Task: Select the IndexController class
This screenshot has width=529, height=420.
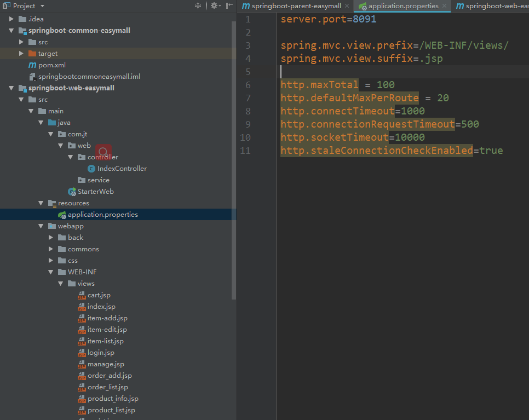Action: [x=122, y=168]
